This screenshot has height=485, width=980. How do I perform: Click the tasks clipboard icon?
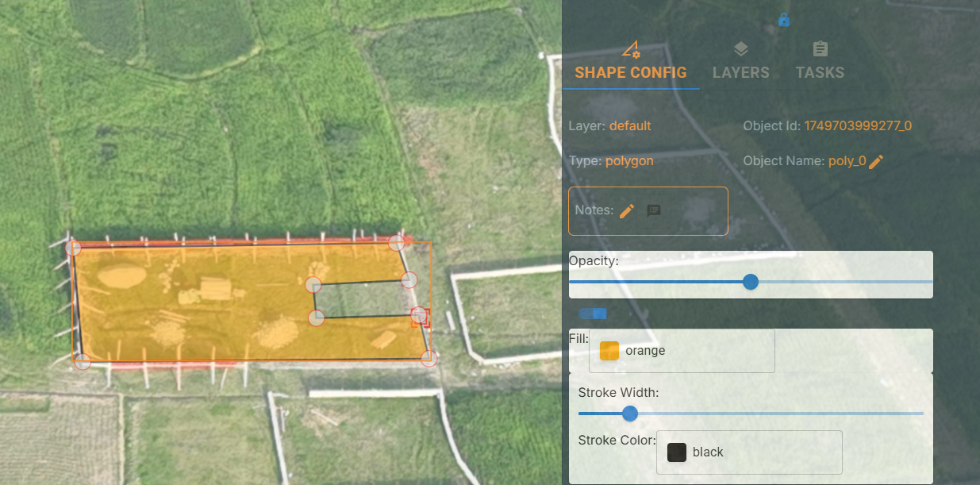coord(820,50)
